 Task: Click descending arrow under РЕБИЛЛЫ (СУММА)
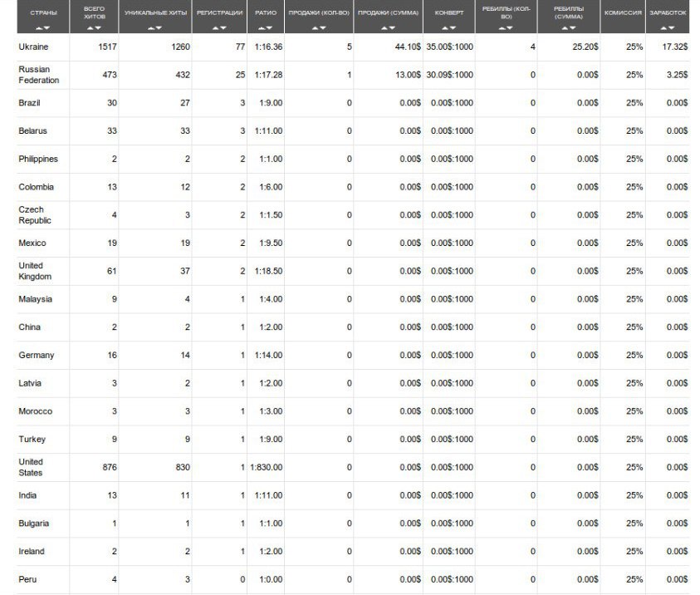pos(572,28)
